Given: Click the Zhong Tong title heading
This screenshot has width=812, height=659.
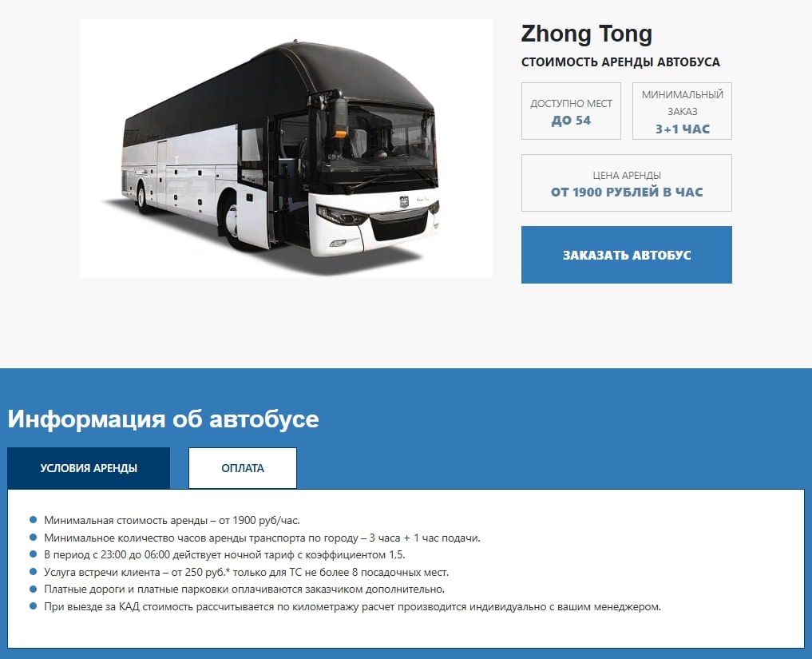Looking at the screenshot, I should (x=586, y=34).
